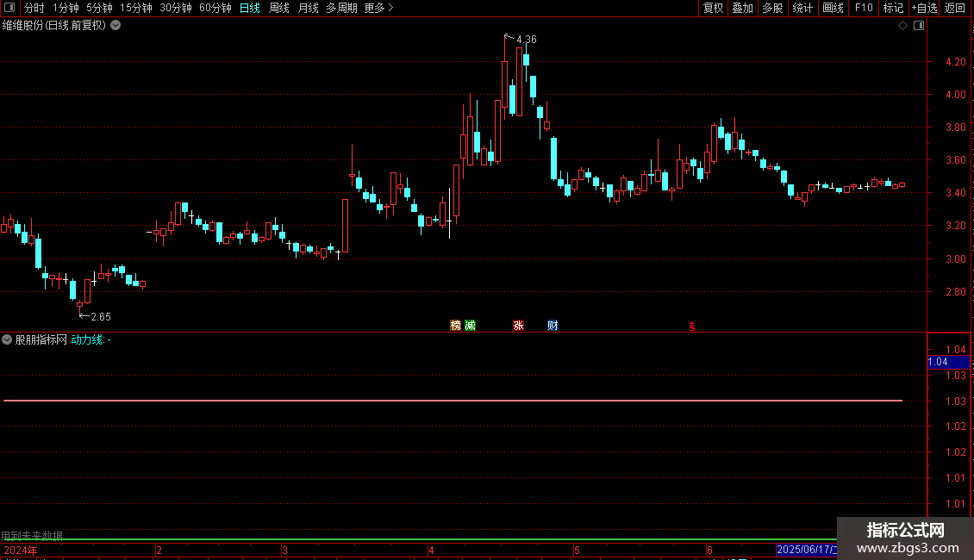Click the 标记 mark button

[893, 8]
